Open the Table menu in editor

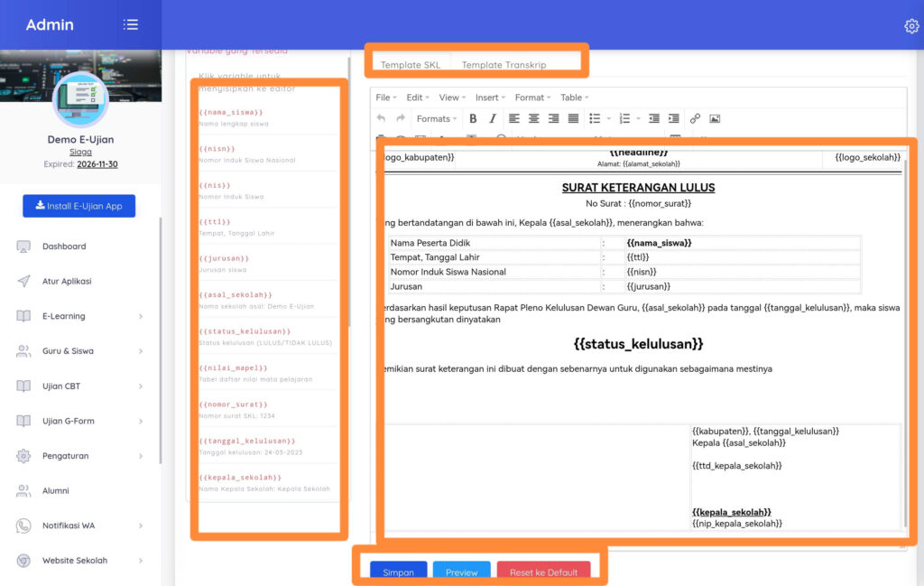[575, 98]
